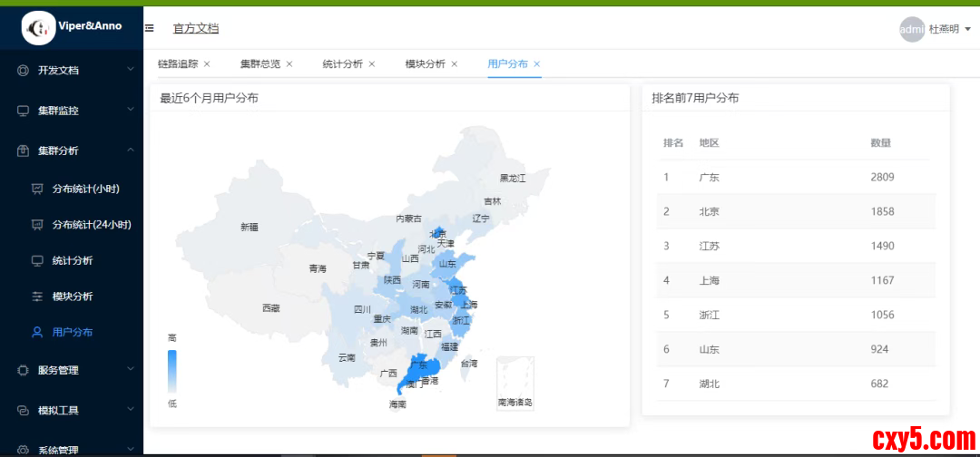The width and height of the screenshot is (980, 457).
Task: Click the user avatar icon
Action: tap(911, 29)
